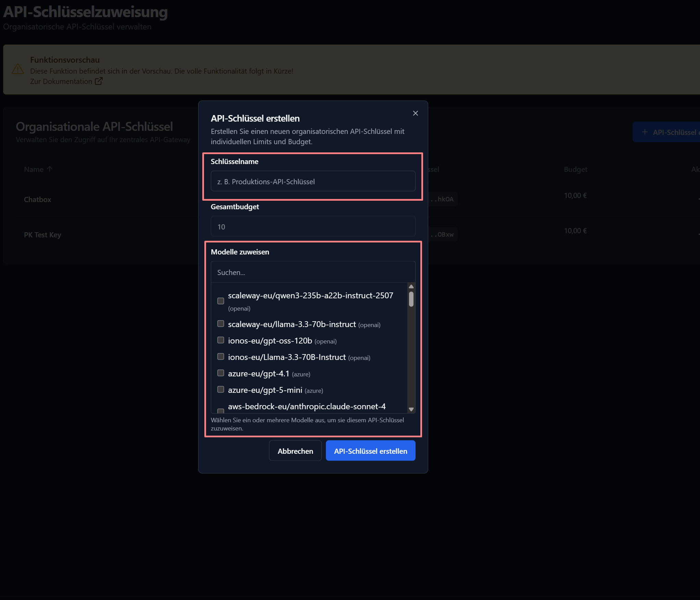Enable the ionos-eu/gpt-oss-120b model
The image size is (700, 600).
(220, 340)
